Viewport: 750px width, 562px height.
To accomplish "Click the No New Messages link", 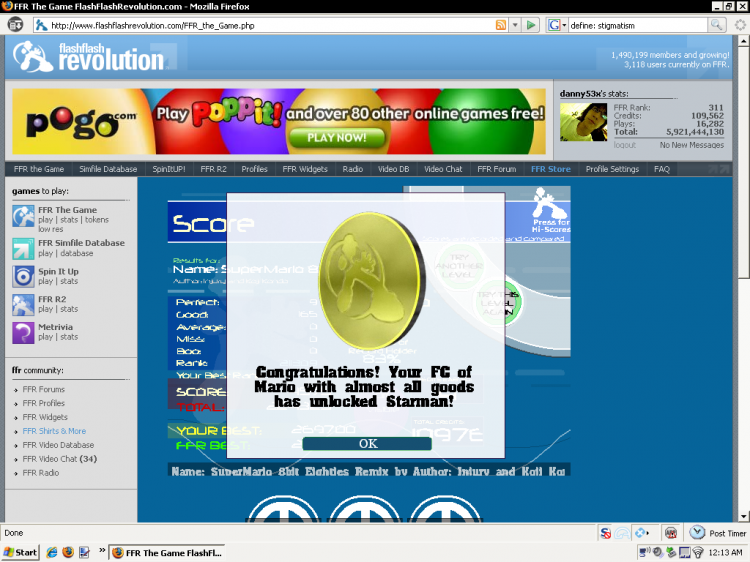I will point(692,144).
